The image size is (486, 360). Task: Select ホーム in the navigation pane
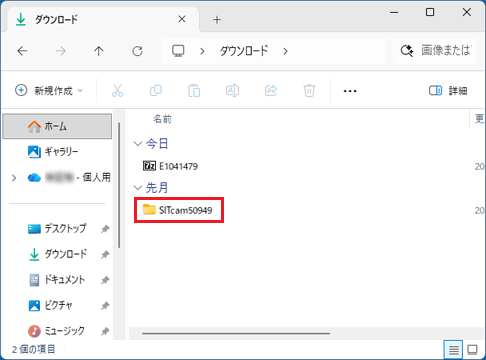tap(57, 126)
